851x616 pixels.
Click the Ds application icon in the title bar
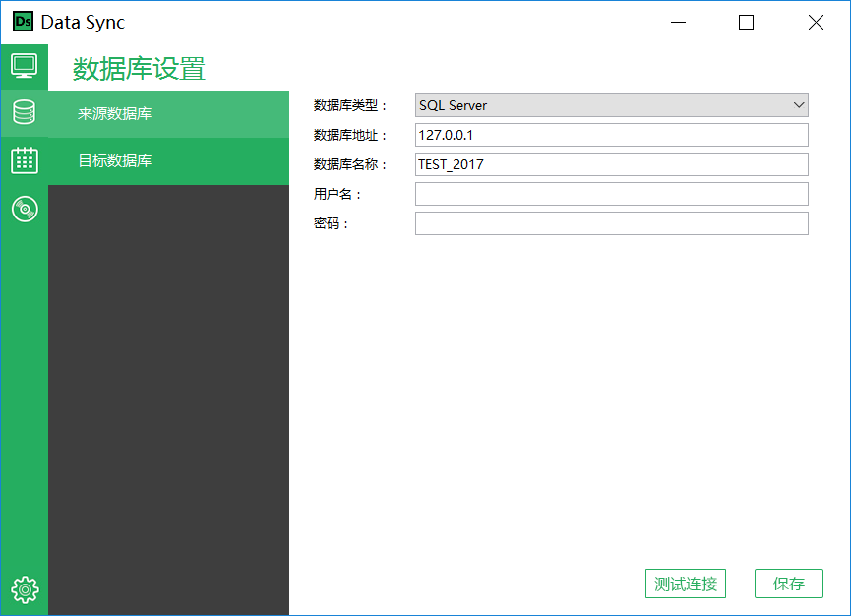(x=23, y=21)
